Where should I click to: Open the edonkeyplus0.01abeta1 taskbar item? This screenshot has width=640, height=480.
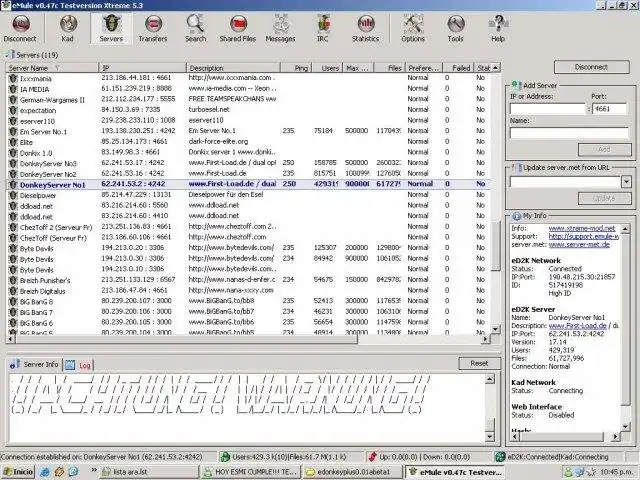click(x=352, y=472)
